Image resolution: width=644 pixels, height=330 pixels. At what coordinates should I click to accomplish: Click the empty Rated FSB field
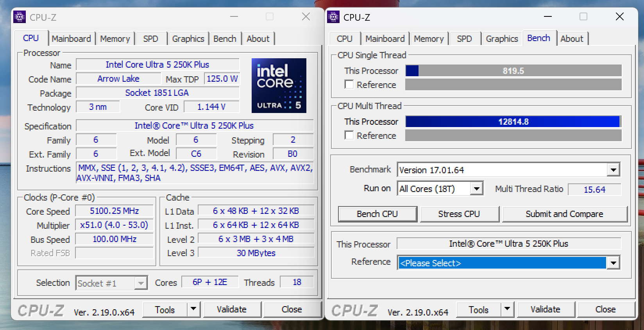tap(114, 253)
